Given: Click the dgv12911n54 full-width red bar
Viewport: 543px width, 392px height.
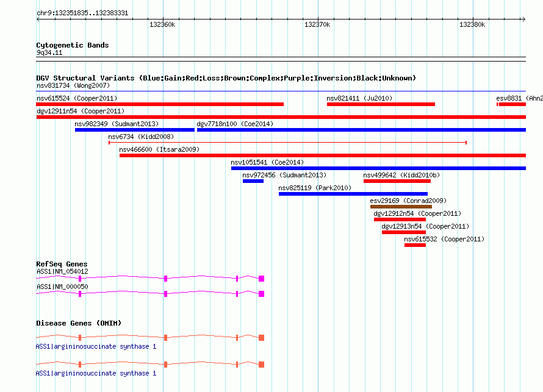Looking at the screenshot, I should (281, 117).
